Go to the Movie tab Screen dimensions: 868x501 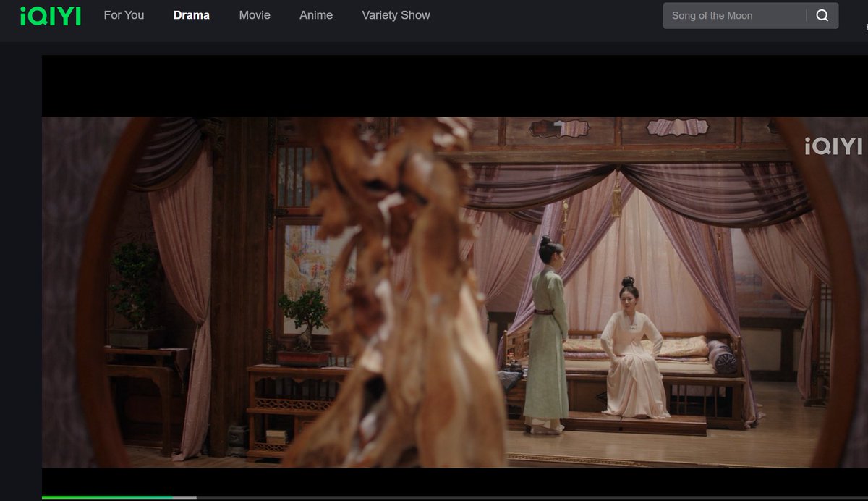click(x=255, y=15)
